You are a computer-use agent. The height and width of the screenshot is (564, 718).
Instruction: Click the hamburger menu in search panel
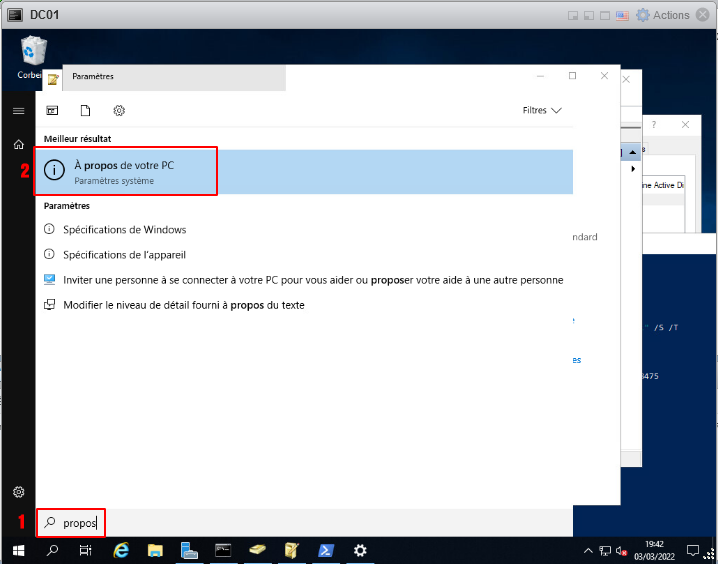click(18, 111)
